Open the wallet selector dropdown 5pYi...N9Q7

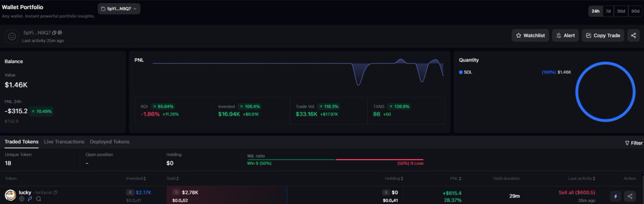coord(119,9)
